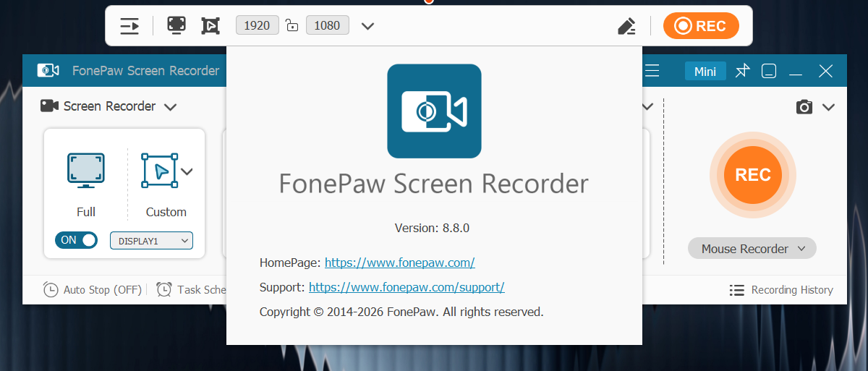868x371 pixels.
Task: Click the video camera icon beside Screen Recorder
Action: [49, 106]
